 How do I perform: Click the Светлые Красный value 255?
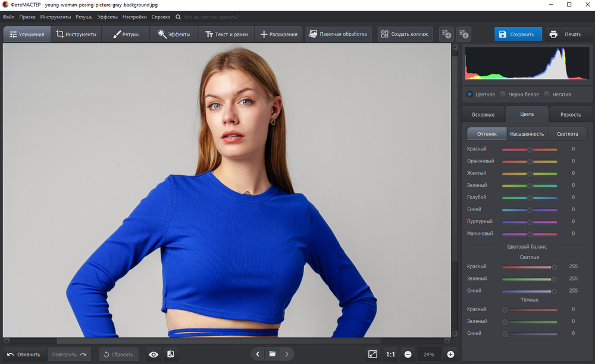click(574, 266)
